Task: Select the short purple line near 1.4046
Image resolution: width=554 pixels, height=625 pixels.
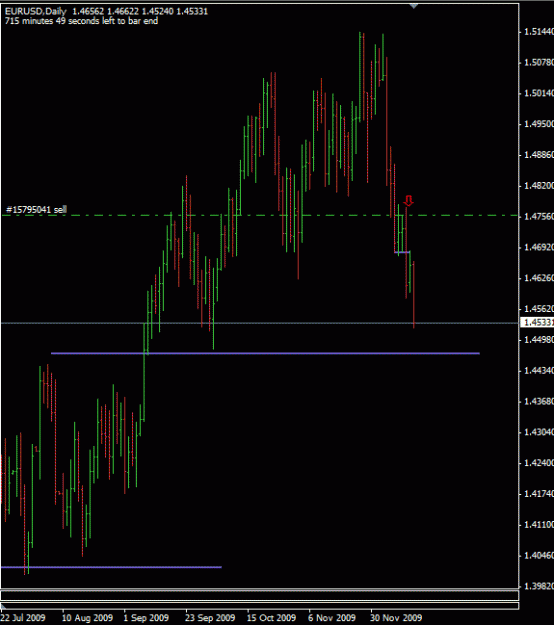Action: point(111,567)
